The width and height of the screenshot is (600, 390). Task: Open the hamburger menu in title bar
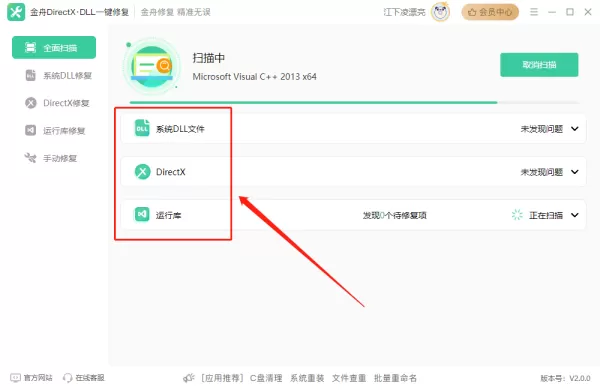[x=534, y=12]
